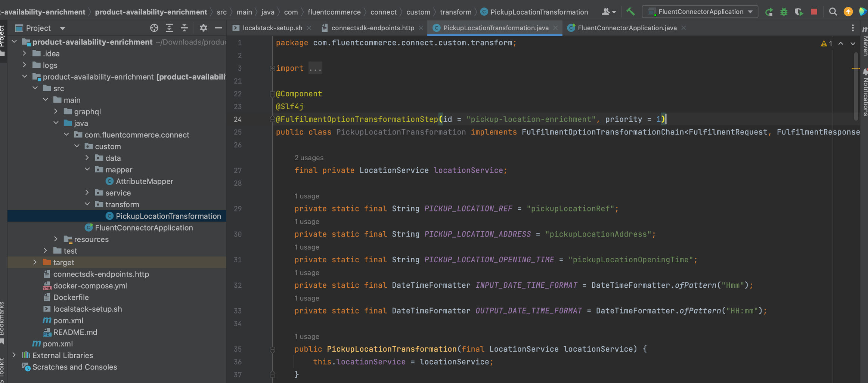Image resolution: width=868 pixels, height=383 pixels.
Task: Rerun FluentConnectorApplication with the green rerun icon
Action: tap(769, 12)
